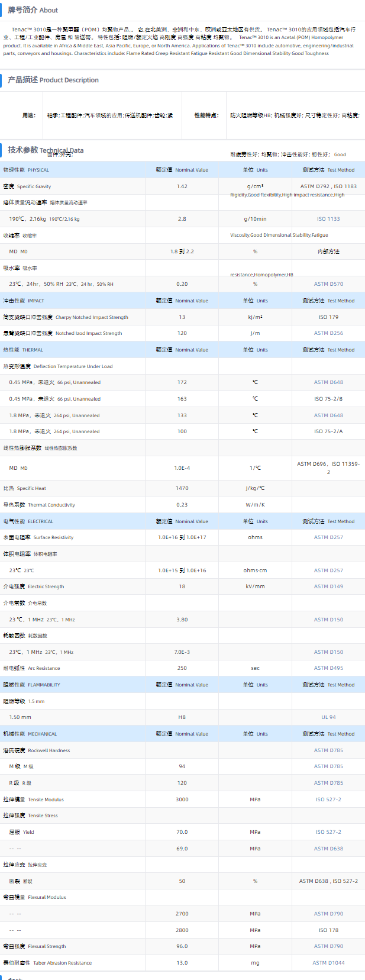Open the ASTM D149 electric strength link
The image size is (365, 980).
pos(328,586)
